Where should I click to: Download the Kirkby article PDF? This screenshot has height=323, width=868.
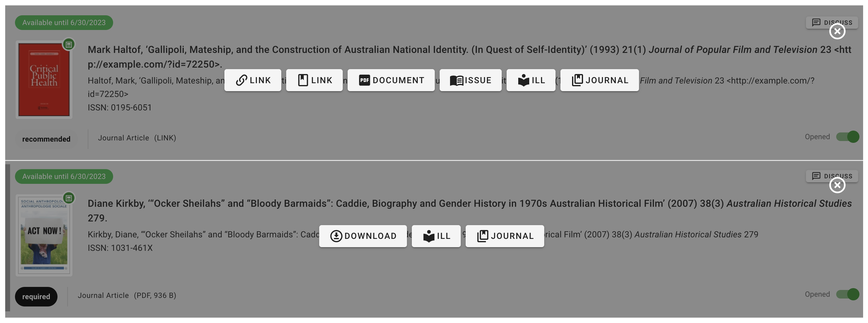[x=363, y=236]
